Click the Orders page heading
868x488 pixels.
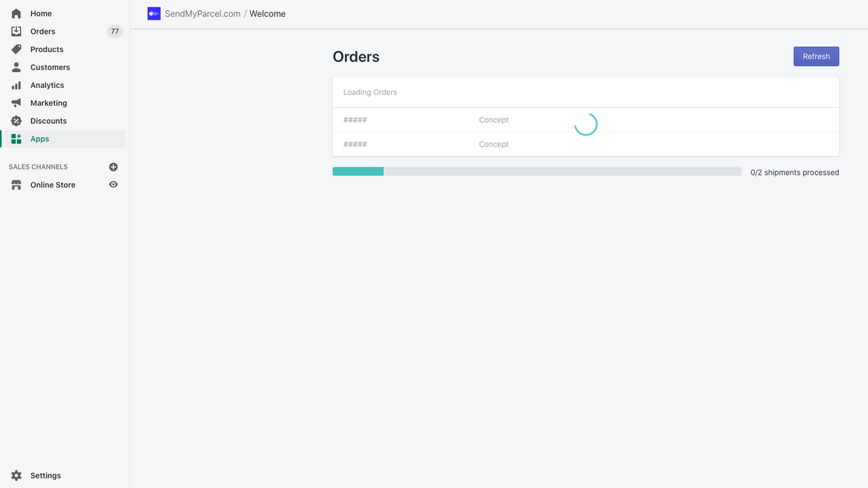click(x=356, y=57)
